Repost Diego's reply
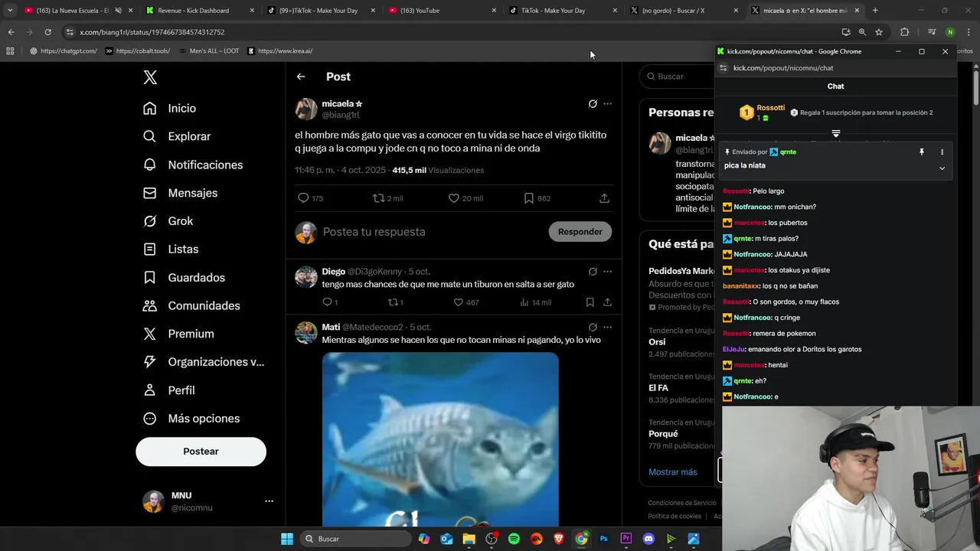Image resolution: width=980 pixels, height=551 pixels. 395,302
